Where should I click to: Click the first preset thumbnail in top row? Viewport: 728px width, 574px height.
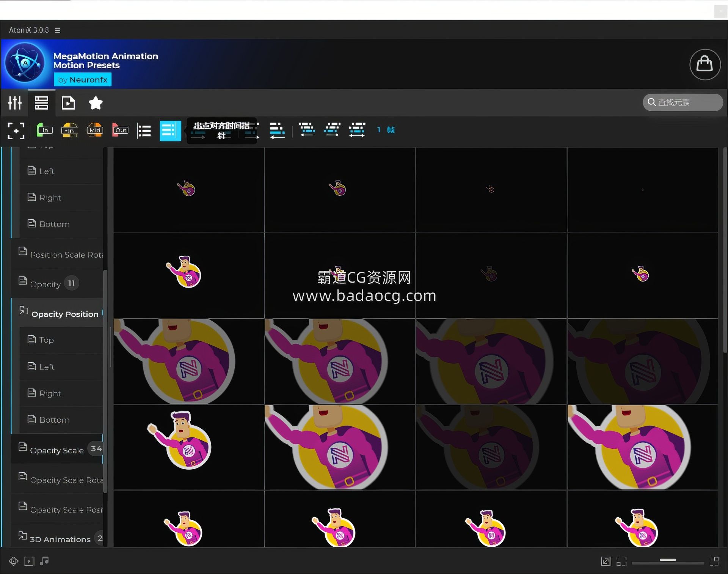[189, 190]
